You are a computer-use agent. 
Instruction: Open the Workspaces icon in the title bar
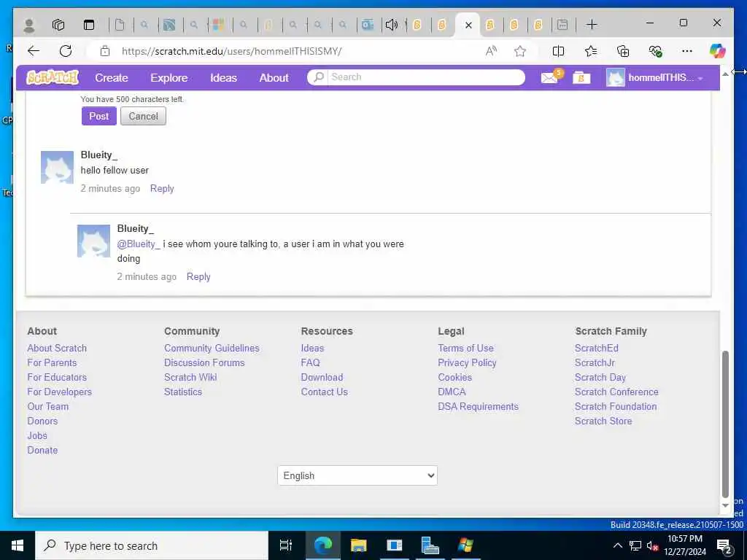[58, 25]
